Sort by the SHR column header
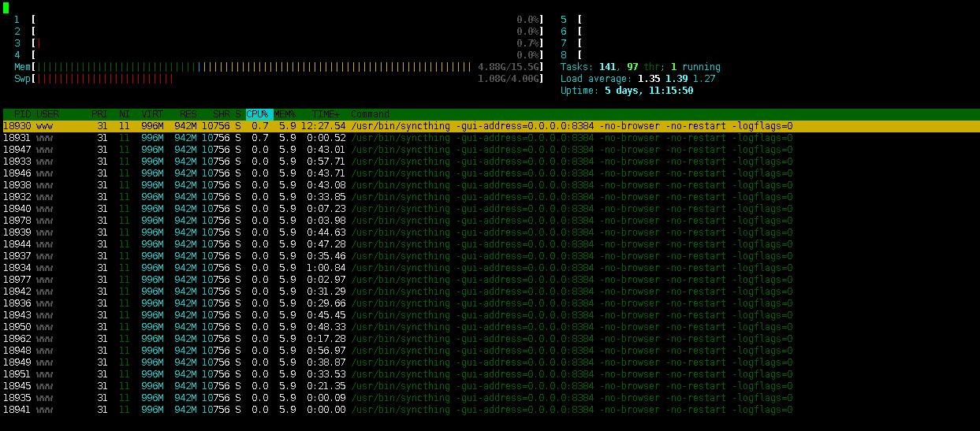 (x=221, y=114)
